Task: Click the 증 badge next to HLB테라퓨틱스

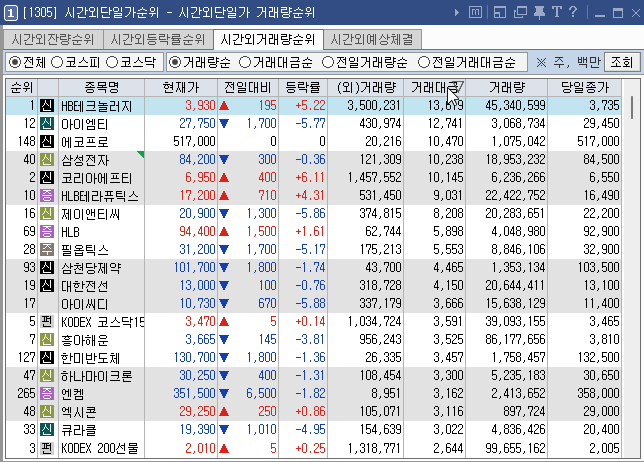Action: (47, 195)
